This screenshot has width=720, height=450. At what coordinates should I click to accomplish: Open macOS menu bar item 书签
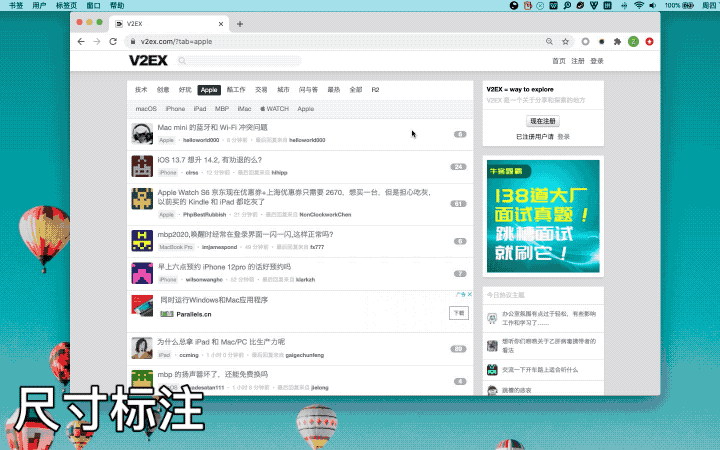click(x=16, y=6)
